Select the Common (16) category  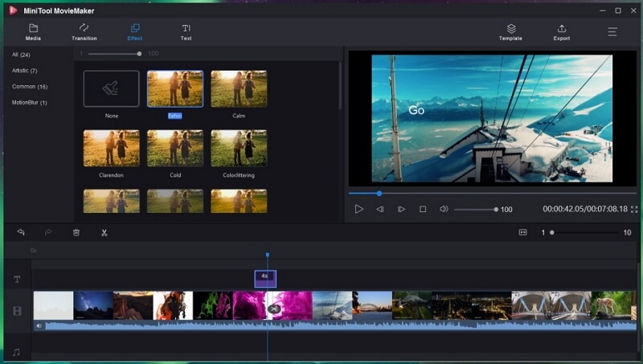[30, 87]
